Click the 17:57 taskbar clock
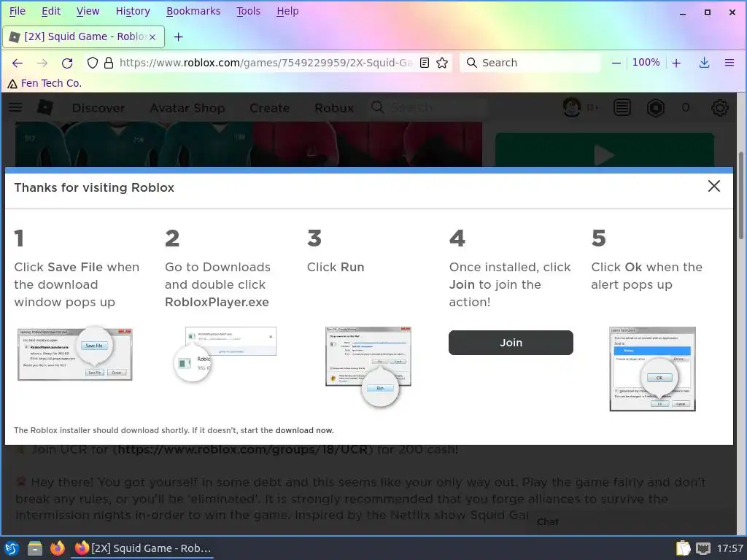Viewport: 747px width, 560px height. click(729, 548)
